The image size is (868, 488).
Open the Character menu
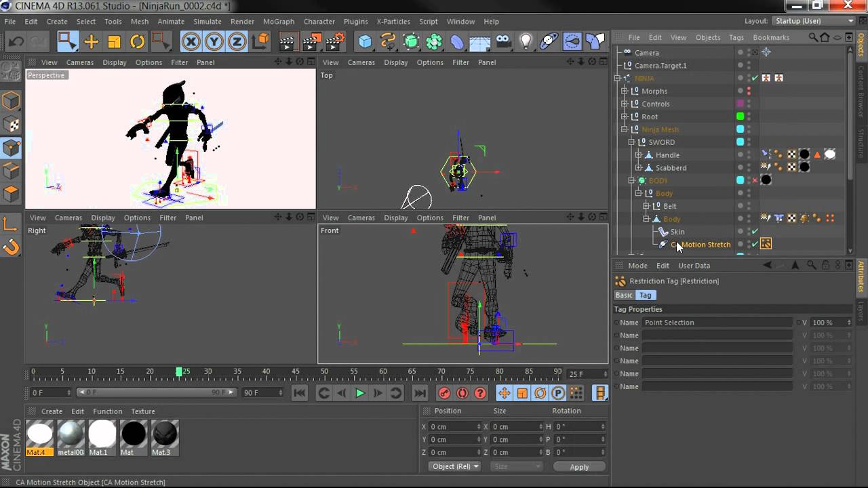[319, 22]
